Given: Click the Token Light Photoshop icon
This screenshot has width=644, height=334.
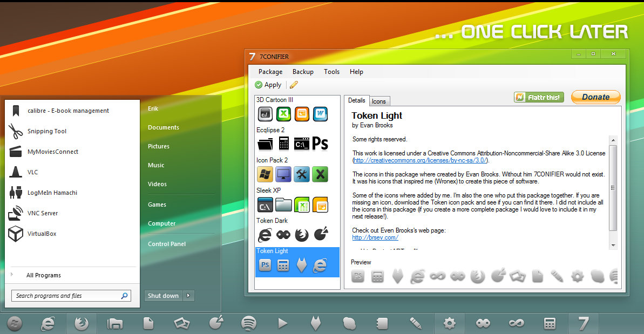Looking at the screenshot, I should click(265, 265).
